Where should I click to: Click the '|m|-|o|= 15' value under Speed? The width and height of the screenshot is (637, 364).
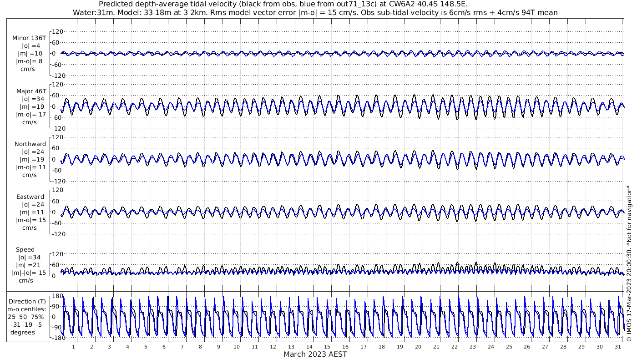coord(29,273)
